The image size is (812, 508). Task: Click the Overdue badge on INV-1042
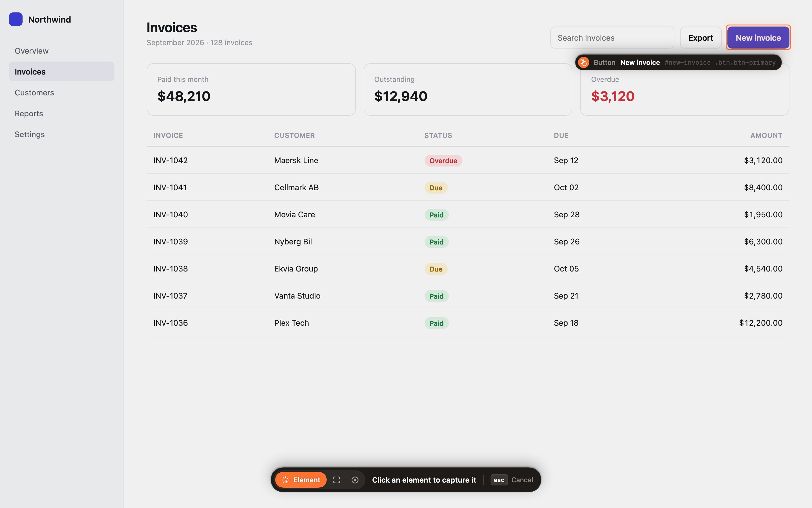[443, 161]
